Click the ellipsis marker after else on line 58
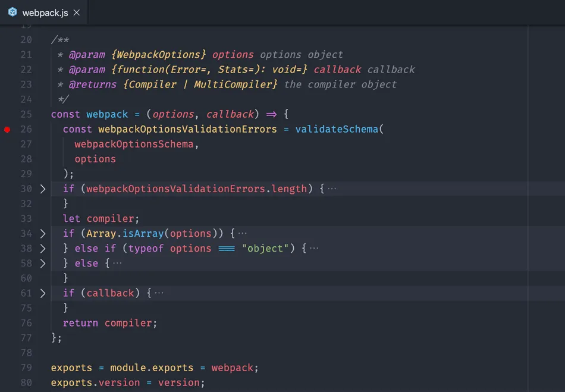The height and width of the screenshot is (392, 565). [x=117, y=264]
